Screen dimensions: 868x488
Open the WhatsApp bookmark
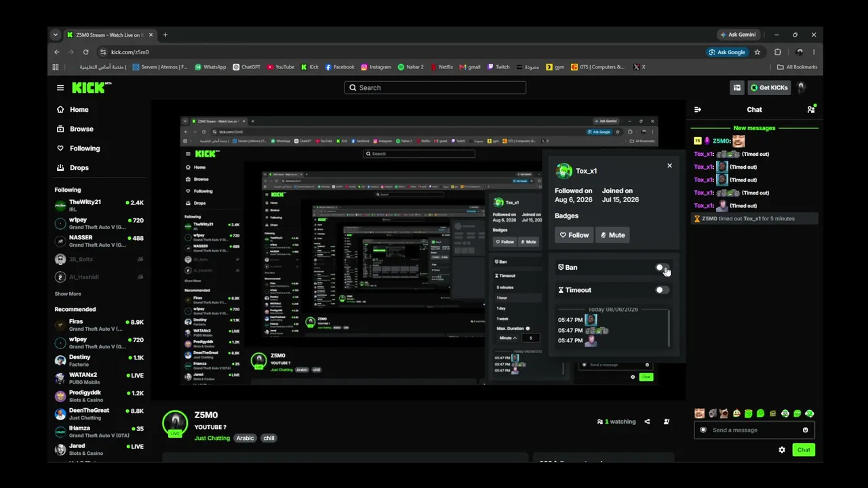click(210, 67)
